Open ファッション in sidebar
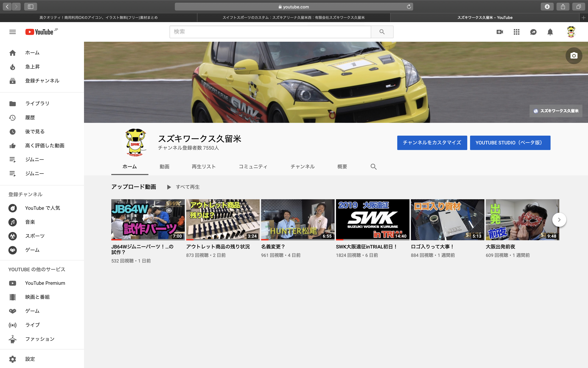 42,339
